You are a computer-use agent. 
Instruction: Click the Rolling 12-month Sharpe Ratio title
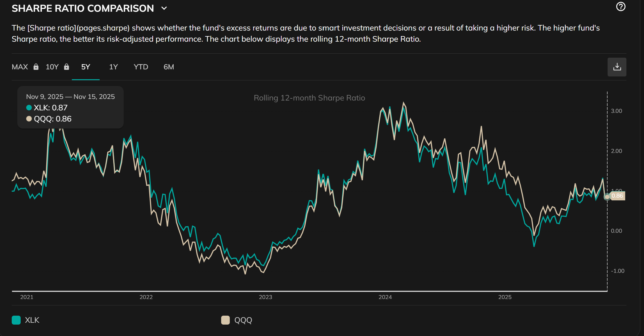(x=309, y=98)
